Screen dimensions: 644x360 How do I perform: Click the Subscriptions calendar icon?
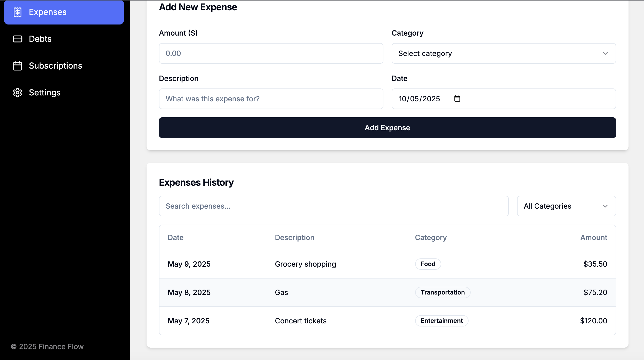coord(17,66)
